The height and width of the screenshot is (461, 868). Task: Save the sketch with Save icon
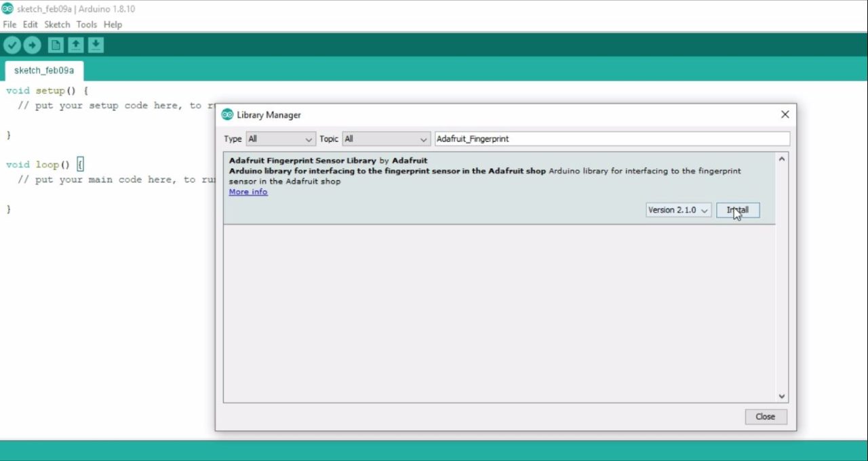coord(96,45)
